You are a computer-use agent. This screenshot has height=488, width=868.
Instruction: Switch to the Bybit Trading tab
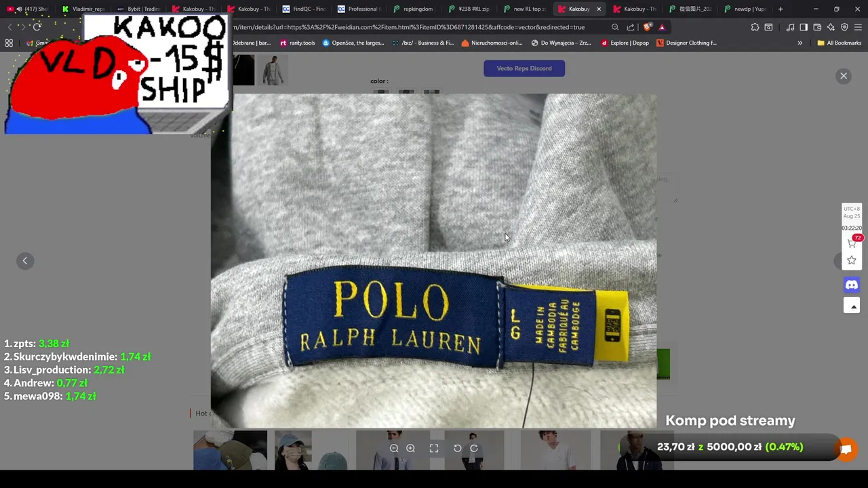[138, 9]
